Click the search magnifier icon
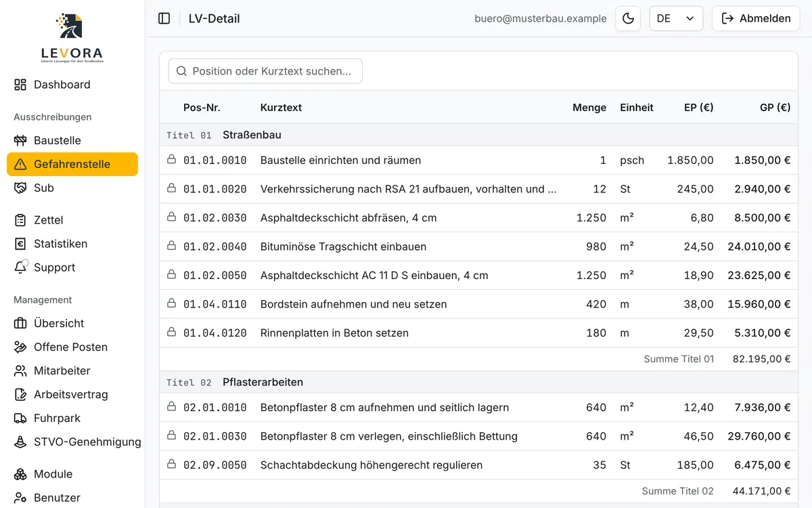Viewport: 812px width, 508px height. click(181, 71)
